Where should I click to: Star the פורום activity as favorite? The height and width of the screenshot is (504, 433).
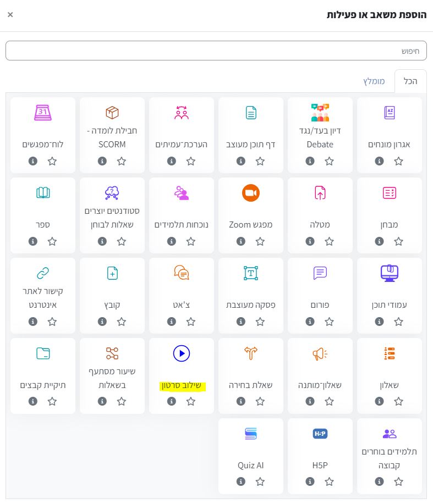(x=330, y=322)
